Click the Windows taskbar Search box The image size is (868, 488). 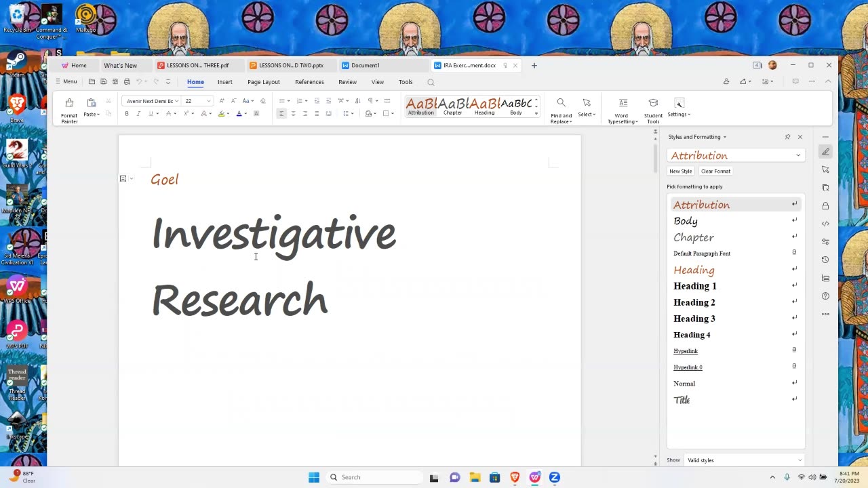374,477
